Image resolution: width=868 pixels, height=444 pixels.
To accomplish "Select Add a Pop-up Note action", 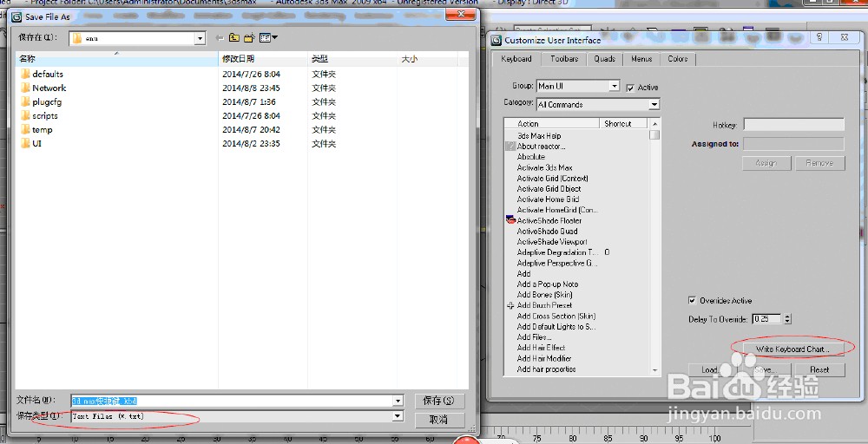I will click(548, 284).
